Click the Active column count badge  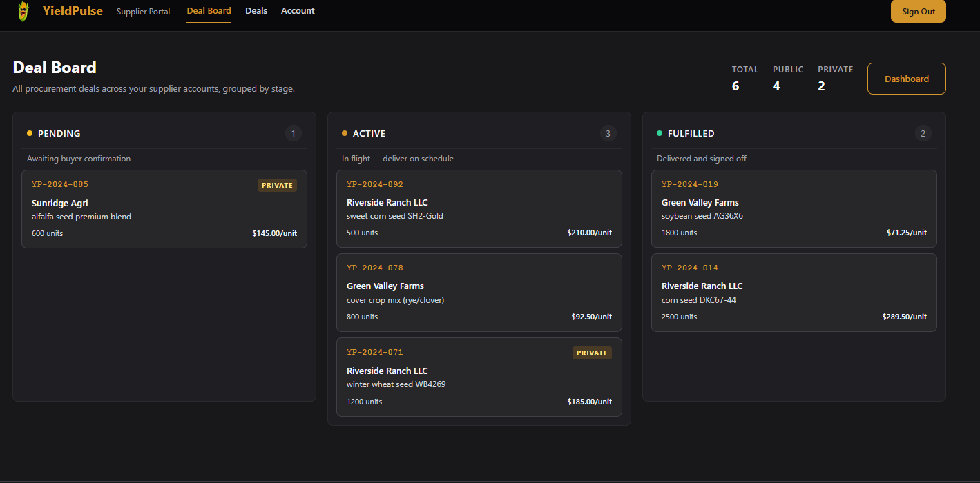pos(608,133)
